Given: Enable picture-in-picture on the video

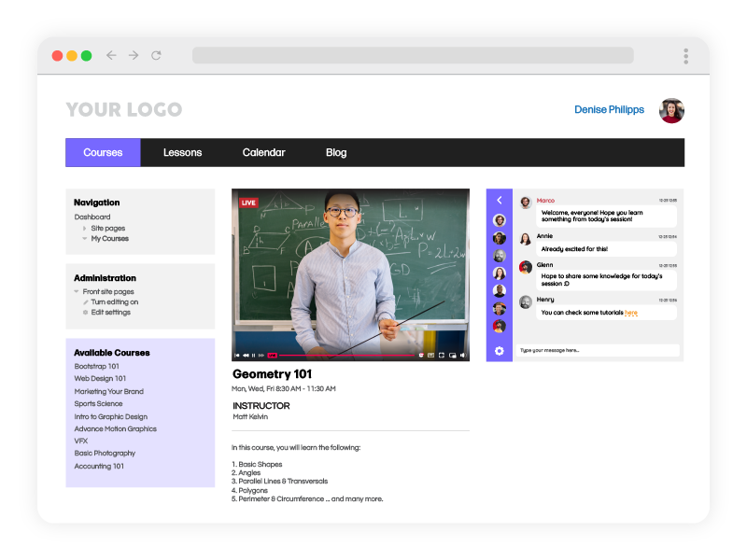Looking at the screenshot, I should (453, 356).
